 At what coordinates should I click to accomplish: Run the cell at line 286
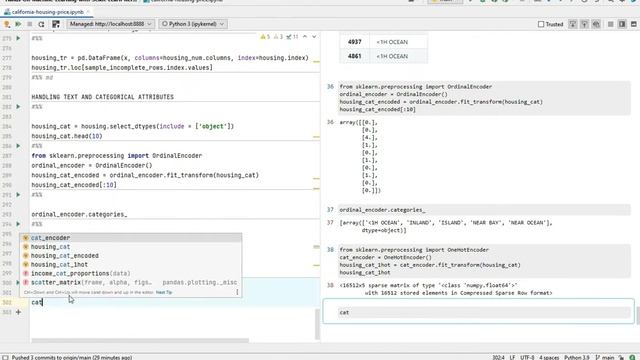[18, 146]
